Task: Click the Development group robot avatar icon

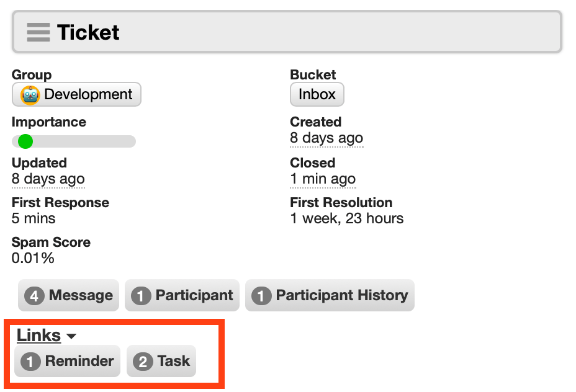Action: pyautogui.click(x=30, y=95)
